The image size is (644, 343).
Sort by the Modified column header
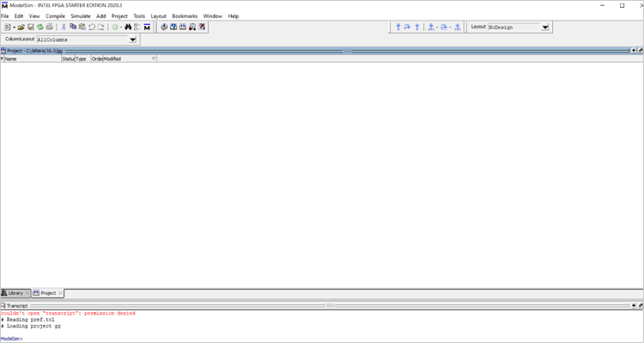coord(130,58)
